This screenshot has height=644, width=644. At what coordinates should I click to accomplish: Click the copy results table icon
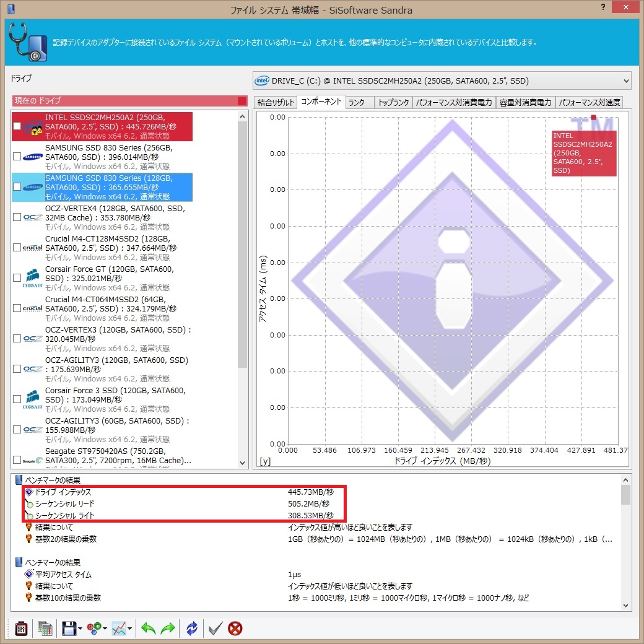(45, 629)
